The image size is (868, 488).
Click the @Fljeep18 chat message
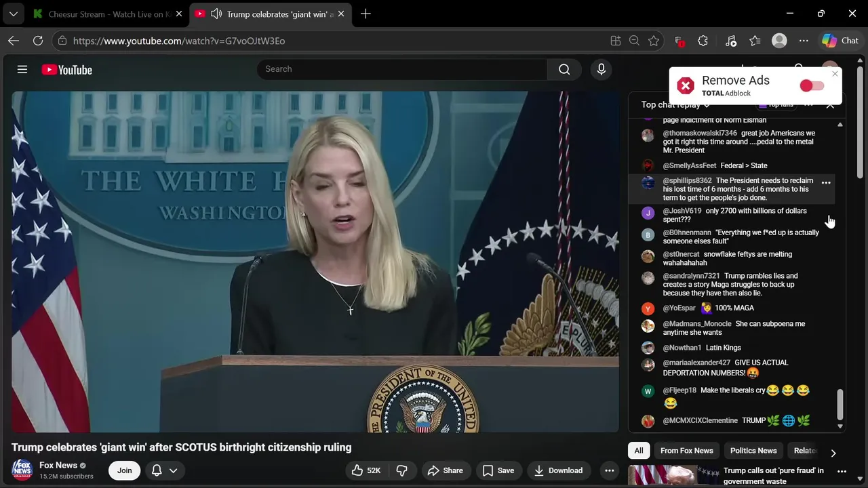[731, 396]
